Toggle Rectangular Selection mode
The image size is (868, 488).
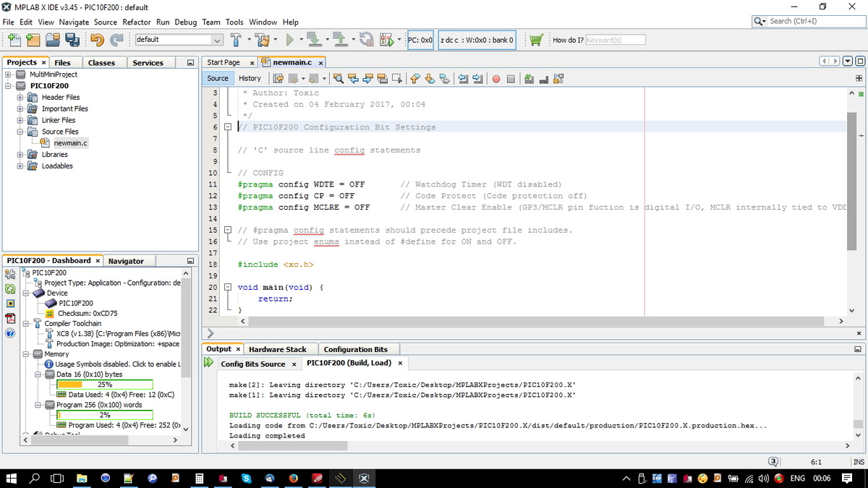(397, 78)
